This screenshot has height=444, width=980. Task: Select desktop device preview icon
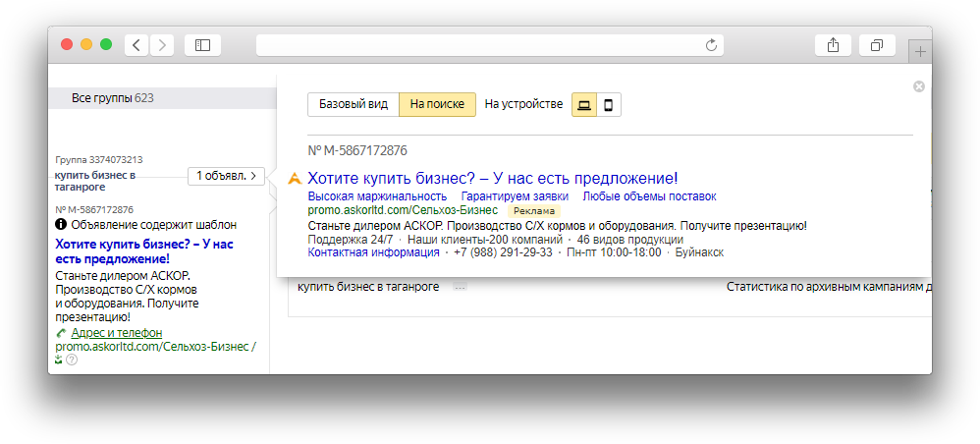point(584,105)
